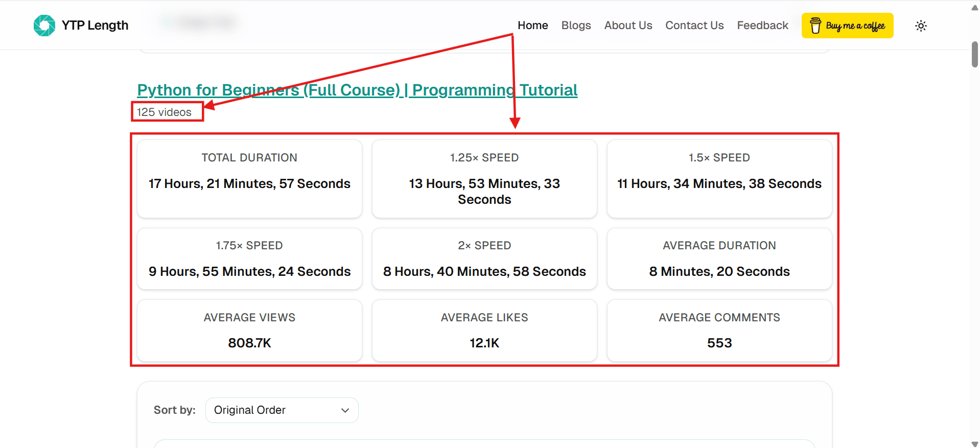
Task: Select the Total Duration card
Action: coord(249,179)
